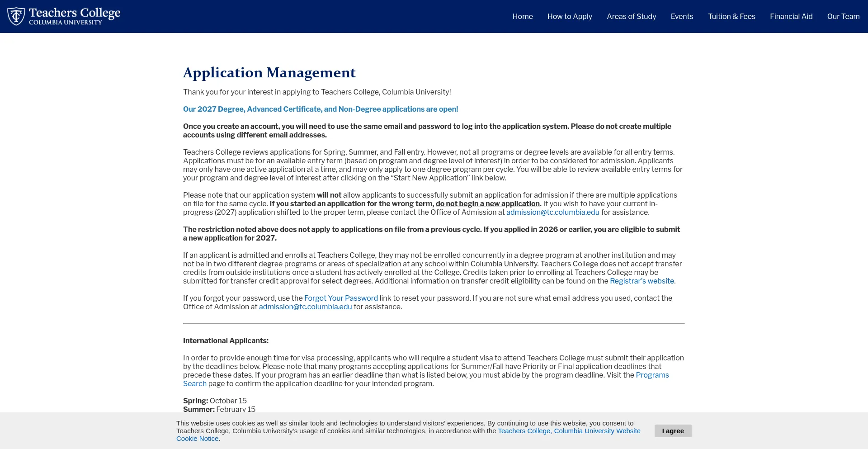Click admission email link after Forgot Password sentence
Screen dimensions: 868x449
pos(305,307)
